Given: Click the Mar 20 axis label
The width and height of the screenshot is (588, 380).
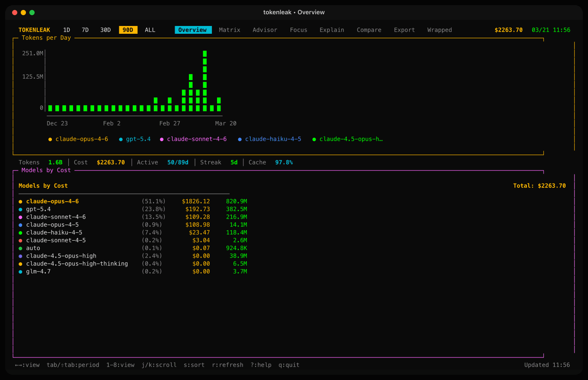Looking at the screenshot, I should (226, 123).
